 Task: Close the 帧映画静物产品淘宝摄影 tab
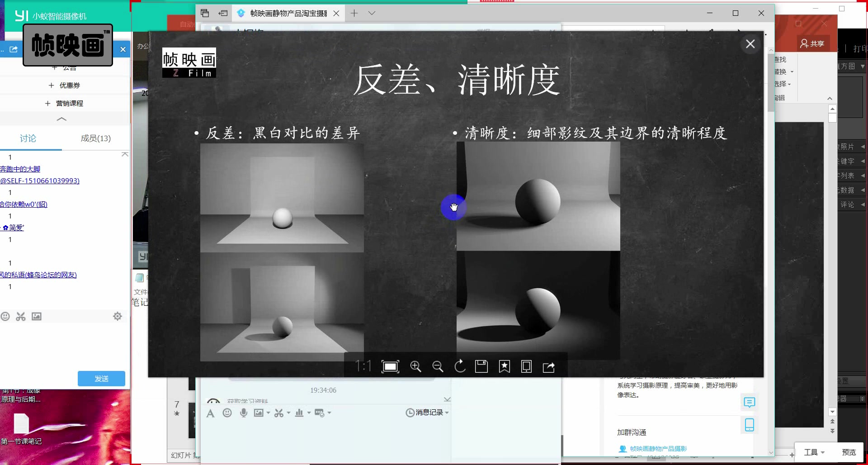point(336,14)
